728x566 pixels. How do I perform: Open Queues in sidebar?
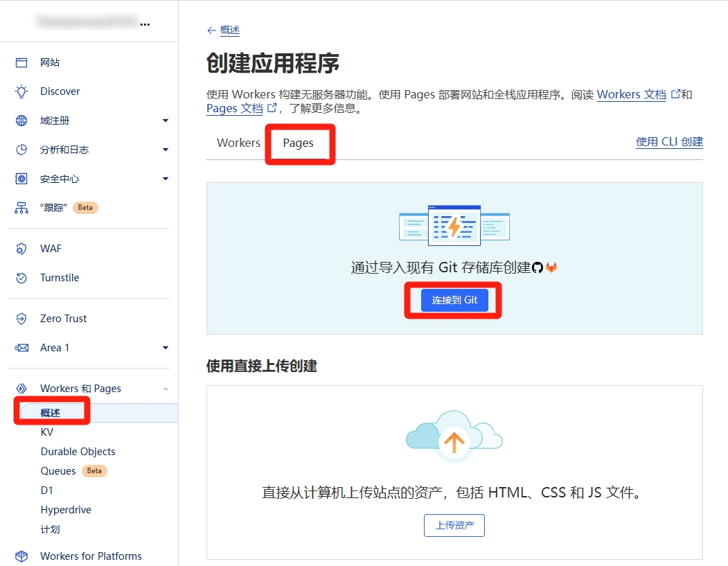(x=58, y=471)
